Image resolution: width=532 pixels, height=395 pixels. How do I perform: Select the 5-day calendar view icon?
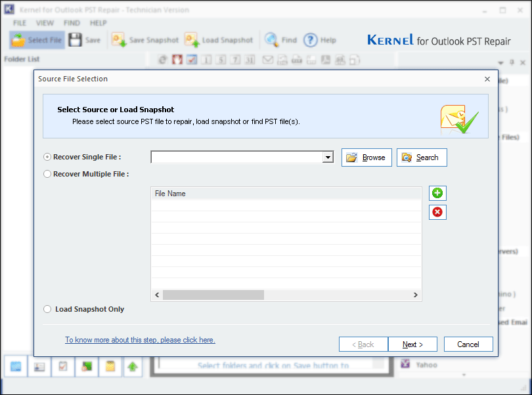click(221, 60)
